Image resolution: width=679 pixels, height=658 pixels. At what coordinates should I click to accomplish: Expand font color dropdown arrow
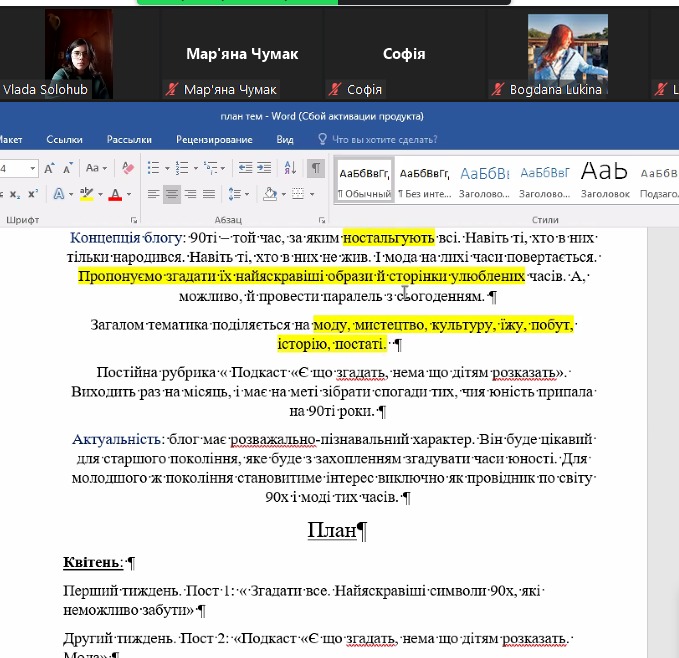click(129, 194)
